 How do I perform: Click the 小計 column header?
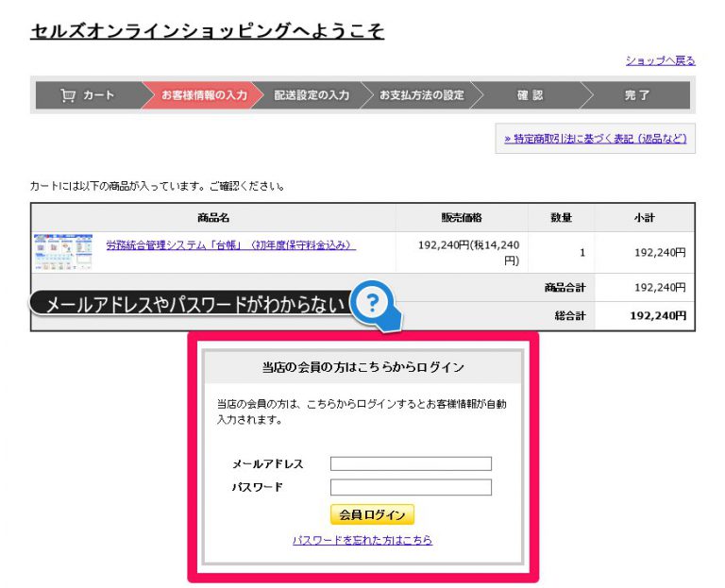click(x=644, y=218)
